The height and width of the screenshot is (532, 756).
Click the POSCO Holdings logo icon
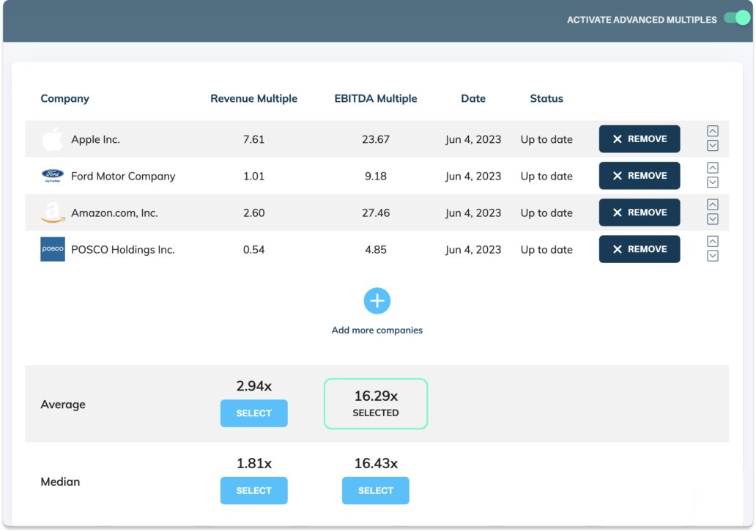tap(52, 248)
